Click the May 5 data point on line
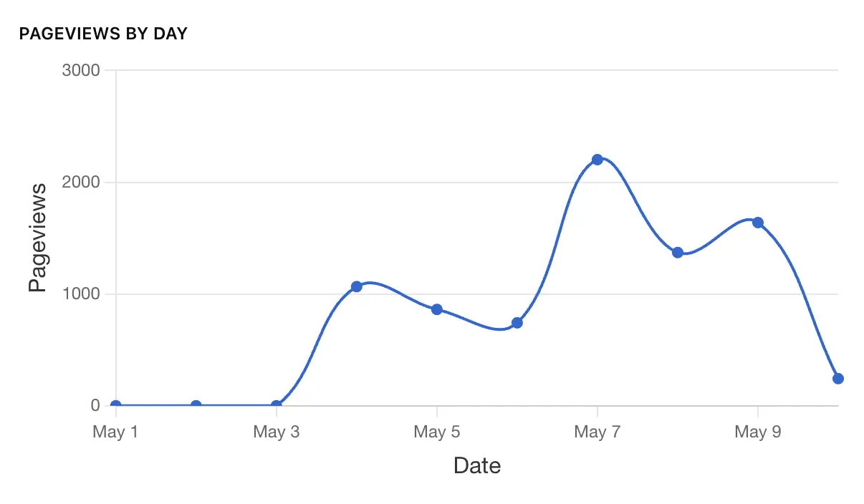This screenshot has height=504, width=864. [437, 309]
